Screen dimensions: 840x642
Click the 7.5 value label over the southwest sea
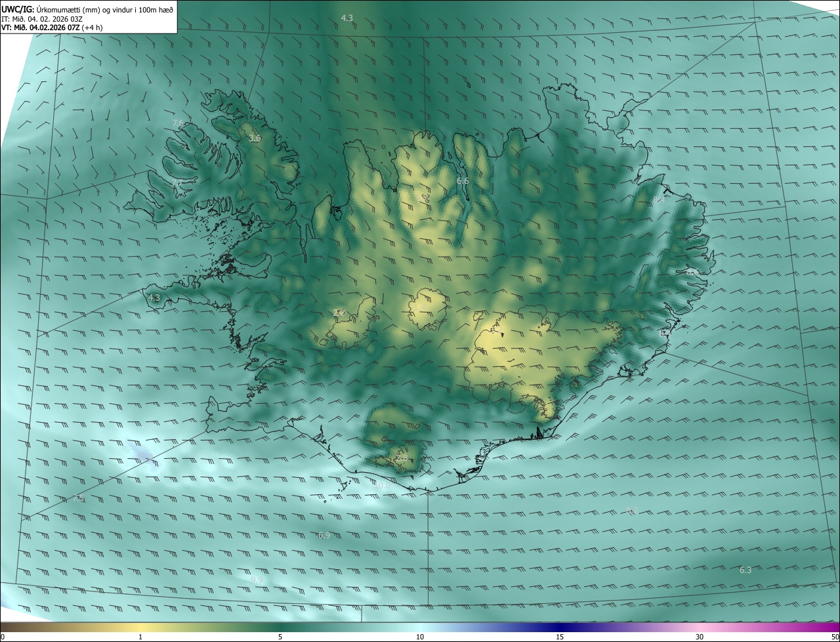(78, 498)
